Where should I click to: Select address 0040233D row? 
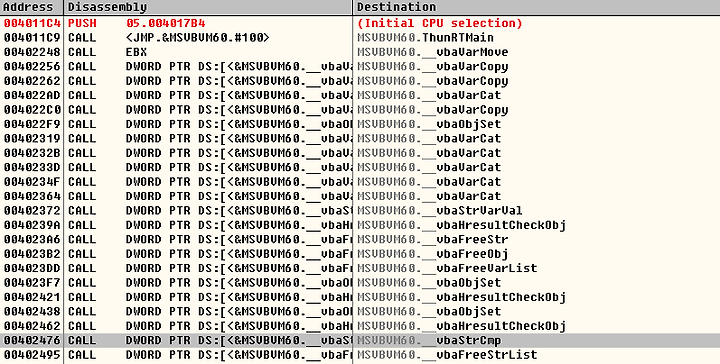(x=32, y=167)
